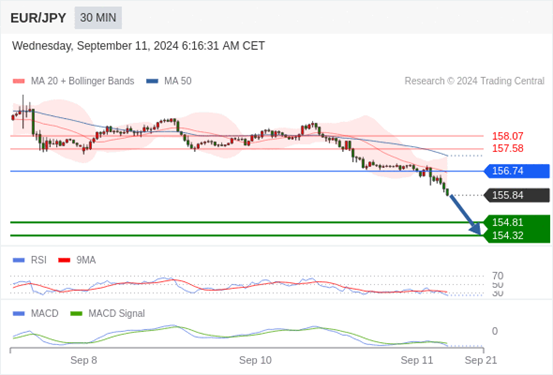Click the red 157.58 resistance label
The width and height of the screenshot is (553, 375).
[x=508, y=148]
